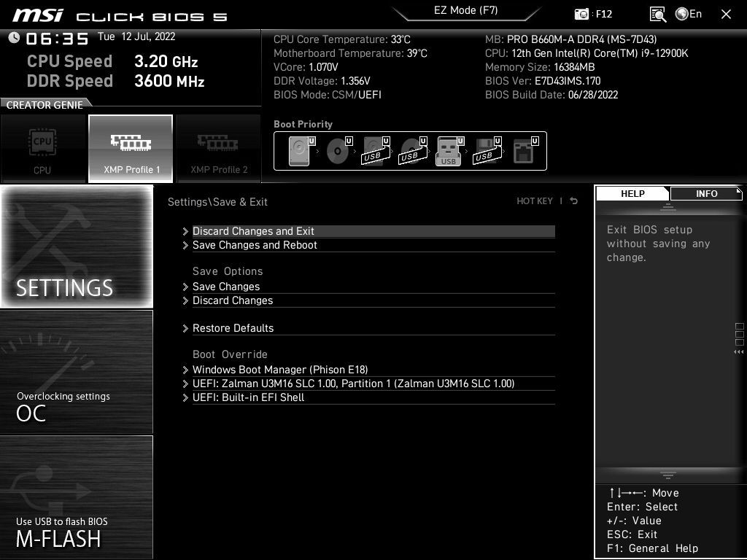Click the date Tue 12 Jul, 2022
Image resolution: width=747 pixels, height=560 pixels.
pyautogui.click(x=136, y=36)
